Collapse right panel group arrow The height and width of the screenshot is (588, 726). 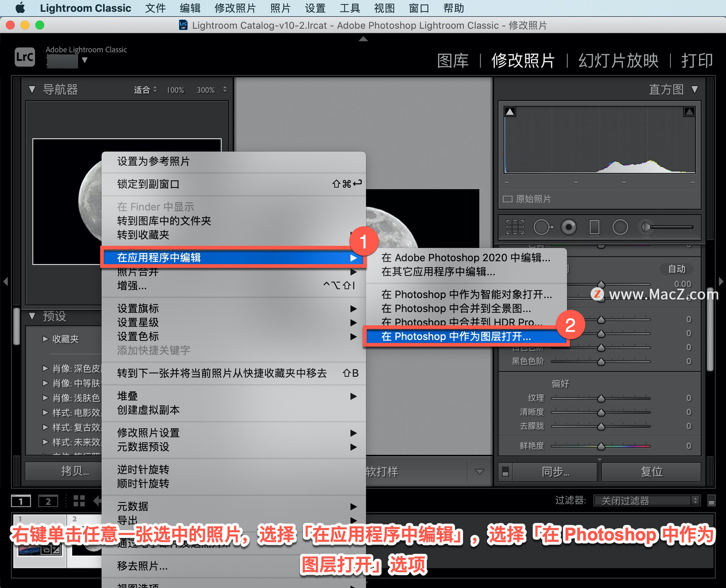[721, 282]
